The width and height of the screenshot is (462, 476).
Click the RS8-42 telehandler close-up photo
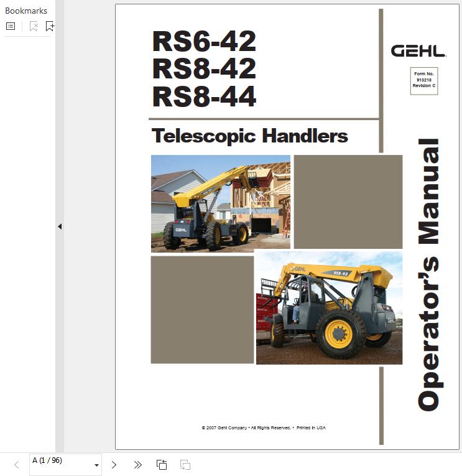coord(329,307)
